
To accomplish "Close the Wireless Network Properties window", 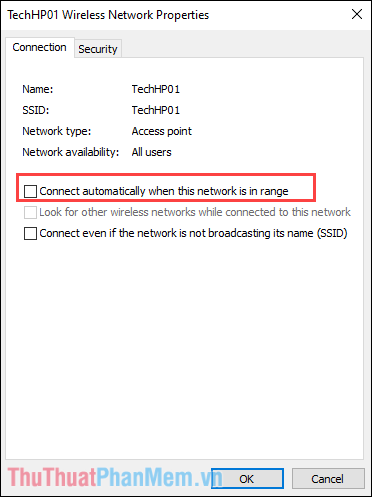I will pos(357,14).
